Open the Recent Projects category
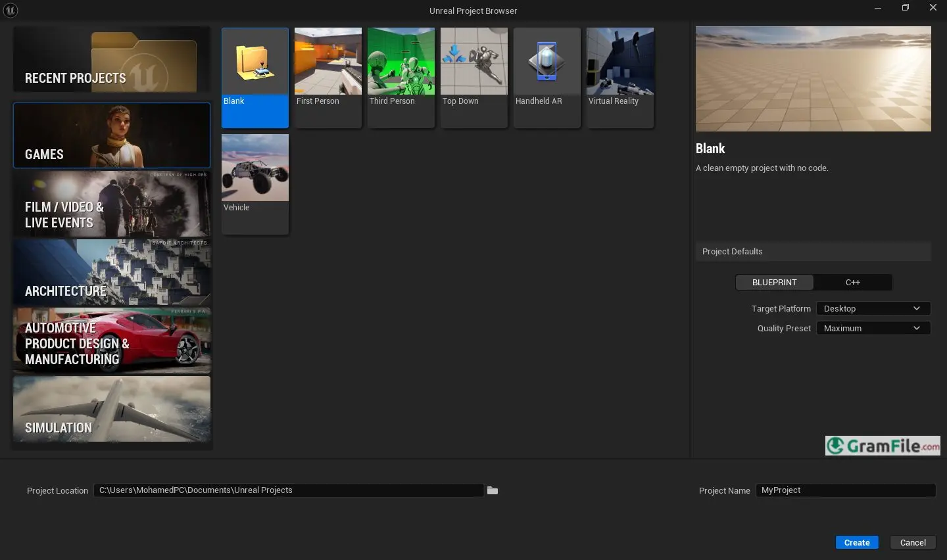This screenshot has height=560, width=947. (112, 59)
